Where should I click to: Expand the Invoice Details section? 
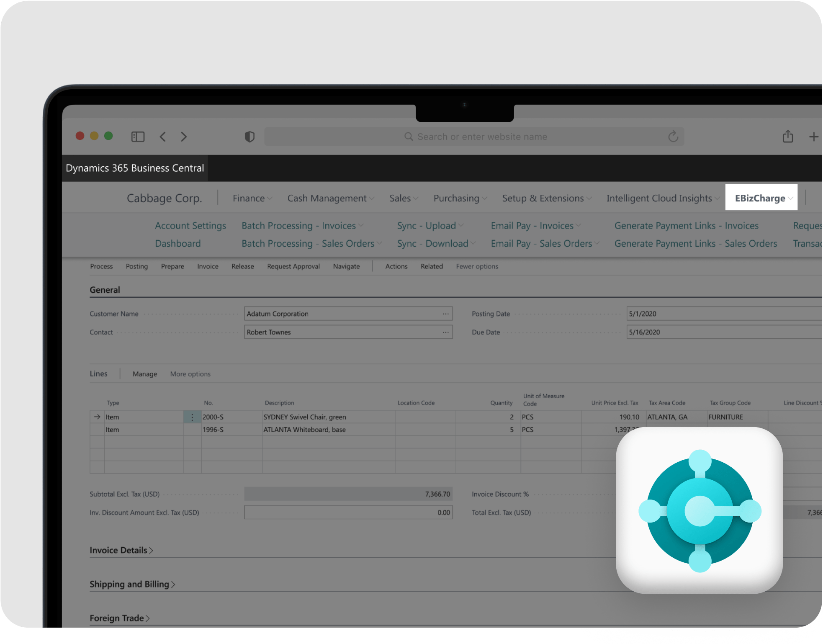click(x=121, y=550)
